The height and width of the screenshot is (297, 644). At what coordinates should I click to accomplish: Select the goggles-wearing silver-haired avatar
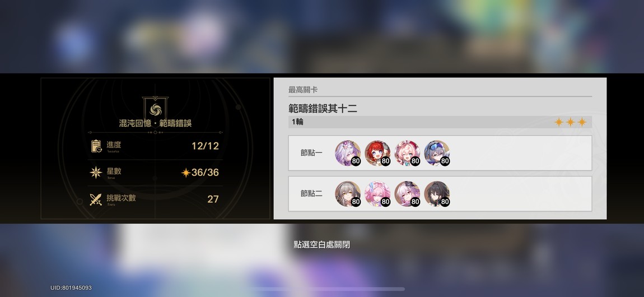pos(437,153)
